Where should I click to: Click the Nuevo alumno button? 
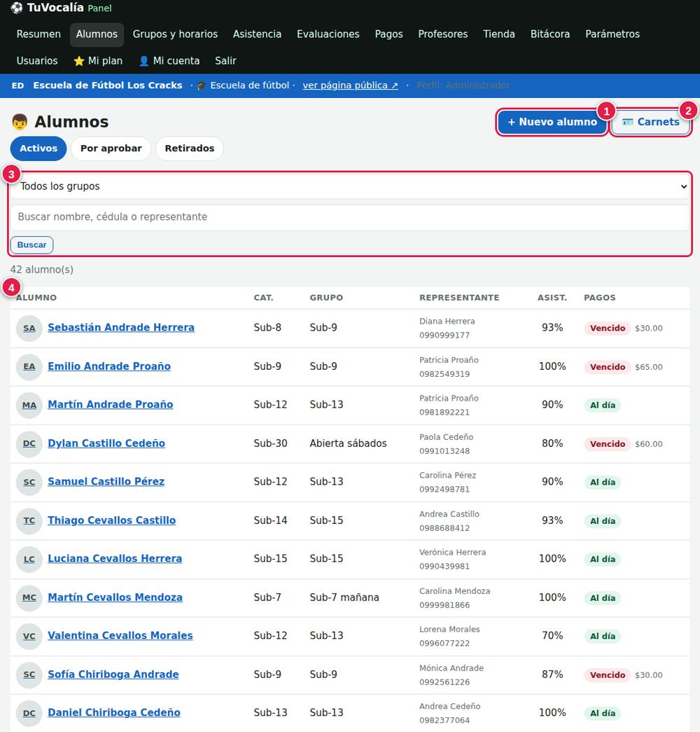tap(552, 123)
